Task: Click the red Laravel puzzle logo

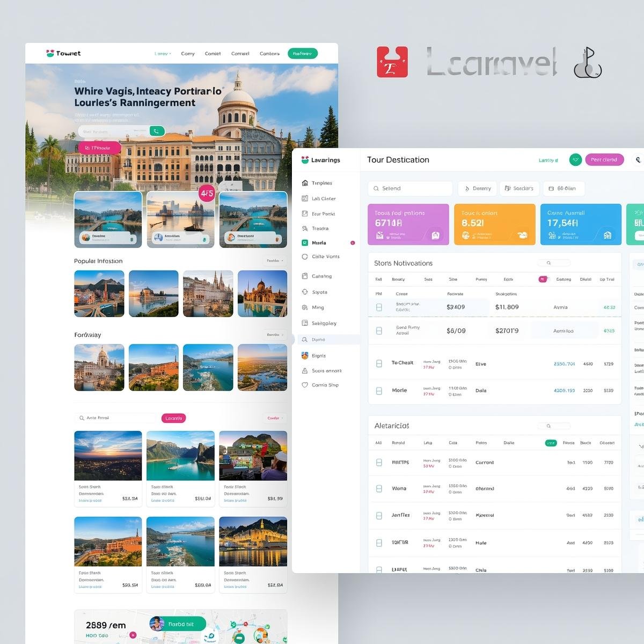Action: tap(392, 62)
